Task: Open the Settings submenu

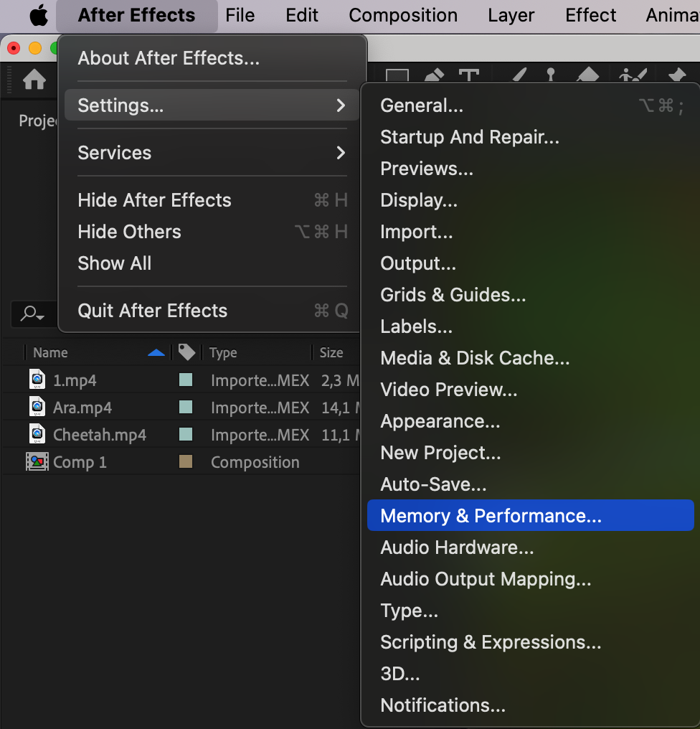Action: (x=212, y=105)
